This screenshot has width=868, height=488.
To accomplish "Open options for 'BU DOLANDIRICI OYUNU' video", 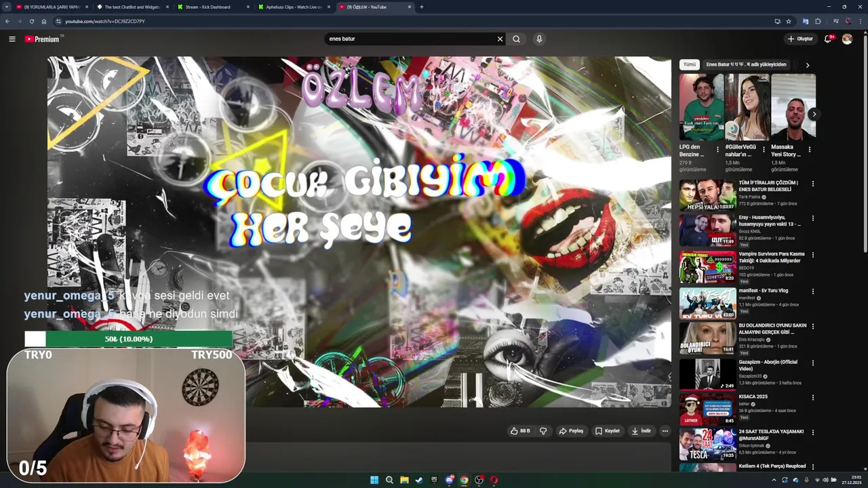I will point(812,326).
